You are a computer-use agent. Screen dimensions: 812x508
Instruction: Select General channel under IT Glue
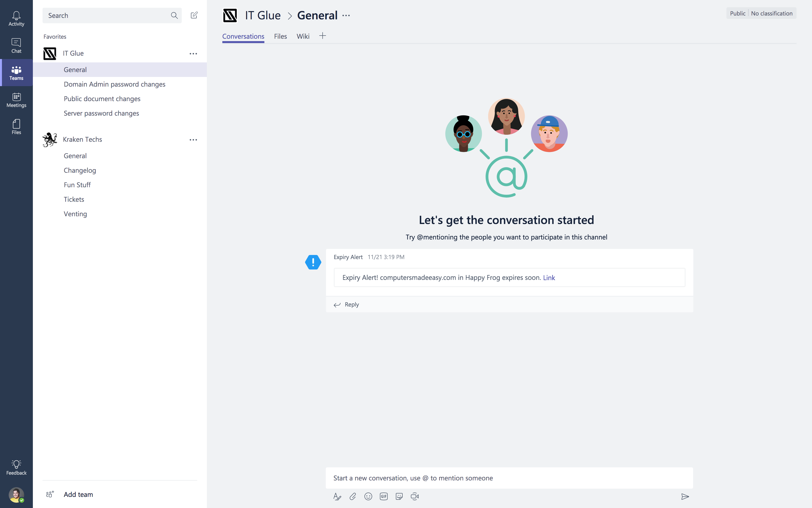pyautogui.click(x=120, y=70)
